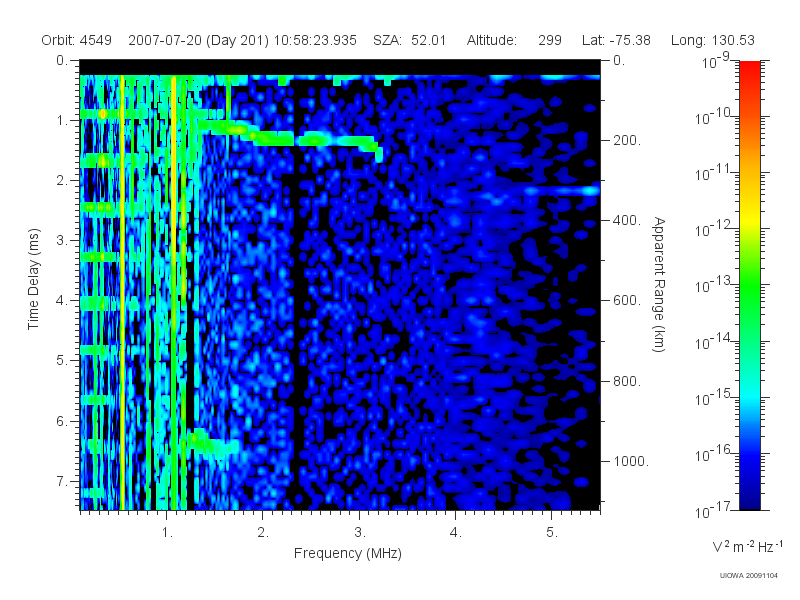Click frequency axis tick label '1.'
800x600 pixels.
pos(167,533)
